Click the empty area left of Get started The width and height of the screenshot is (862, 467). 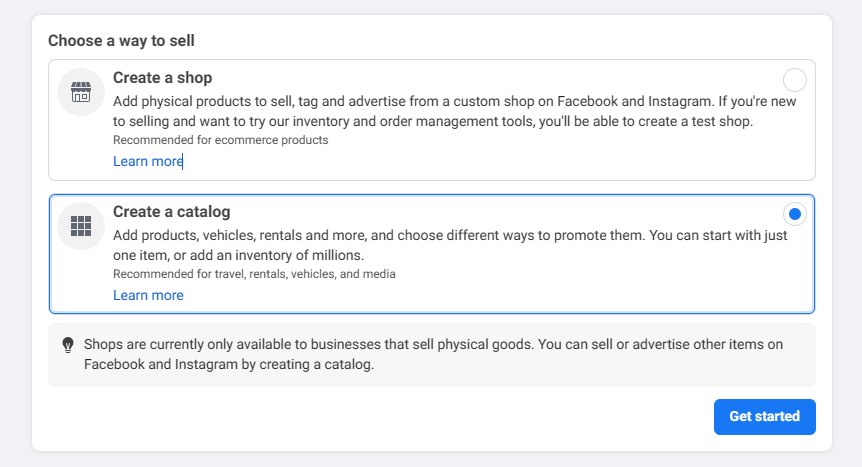(x=400, y=417)
